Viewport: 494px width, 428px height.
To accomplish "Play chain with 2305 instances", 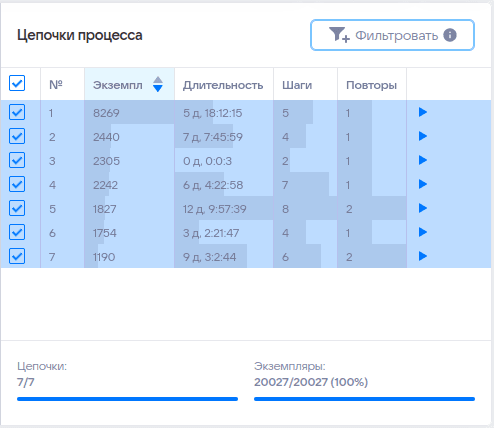I will coord(423,160).
